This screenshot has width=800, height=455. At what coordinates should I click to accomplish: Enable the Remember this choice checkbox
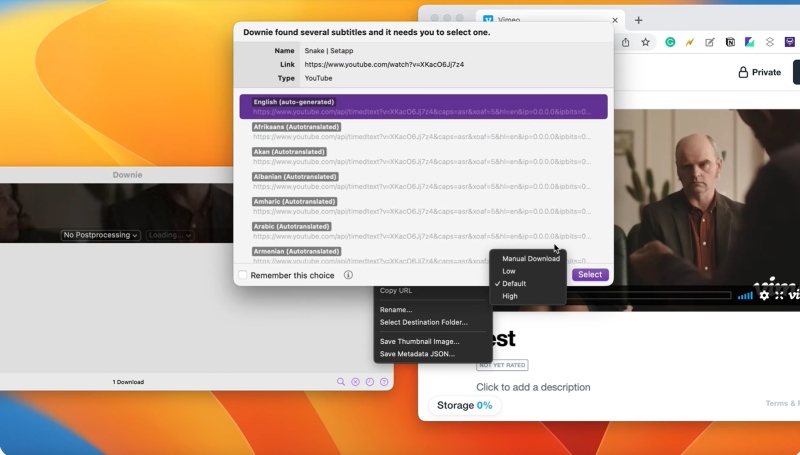coord(243,275)
